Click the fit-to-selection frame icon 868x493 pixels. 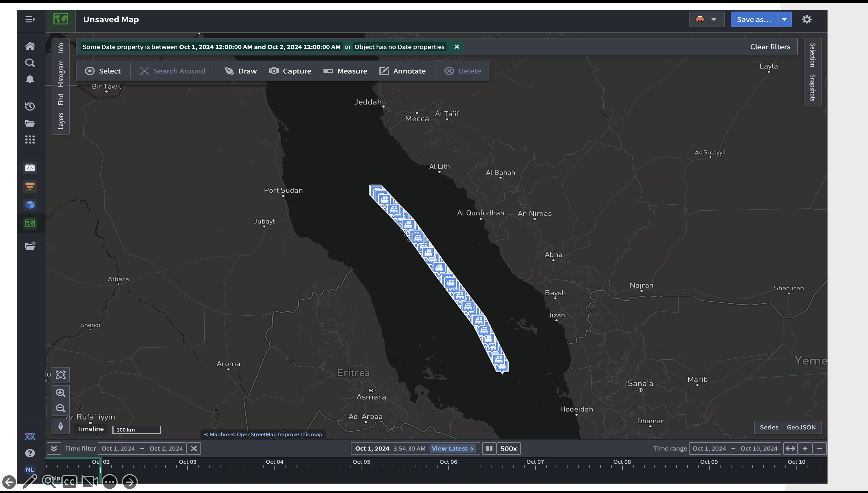[x=61, y=375]
